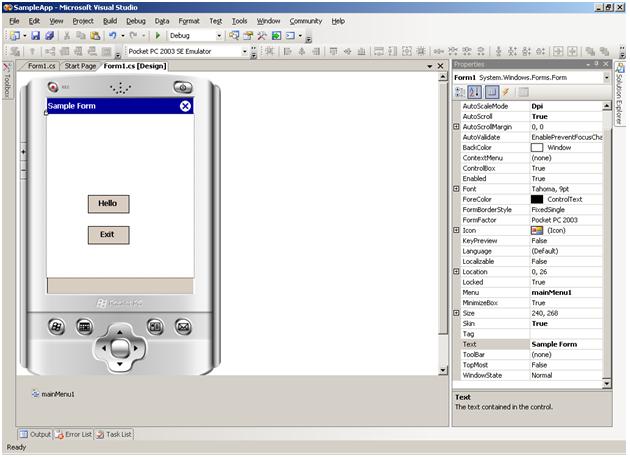Click the mainMenu1 component tray icon
Image resolution: width=630 pixels, height=457 pixels.
36,394
